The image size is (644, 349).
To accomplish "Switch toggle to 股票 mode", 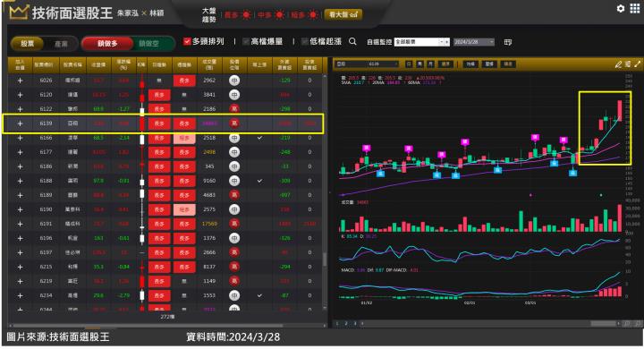I will pyautogui.click(x=28, y=44).
